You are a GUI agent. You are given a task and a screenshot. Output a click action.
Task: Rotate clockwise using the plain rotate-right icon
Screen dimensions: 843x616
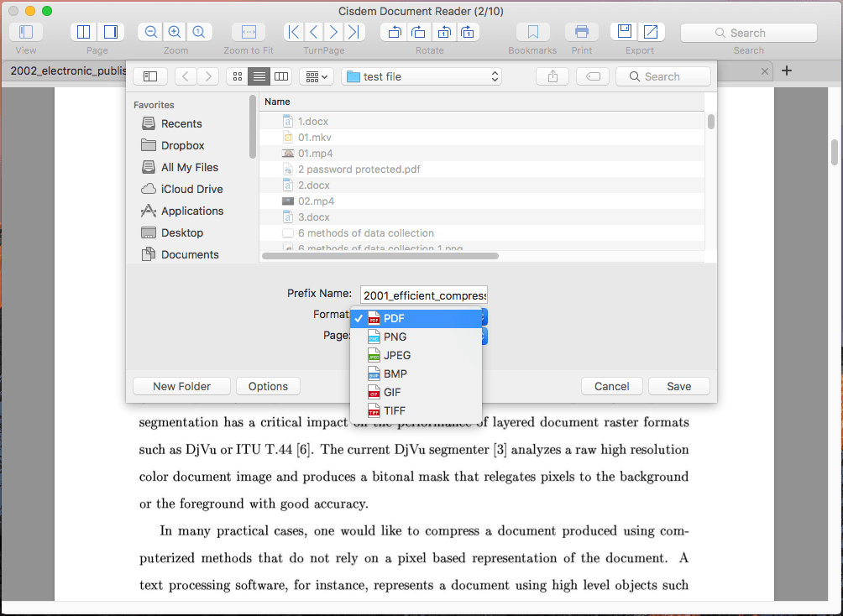[418, 32]
